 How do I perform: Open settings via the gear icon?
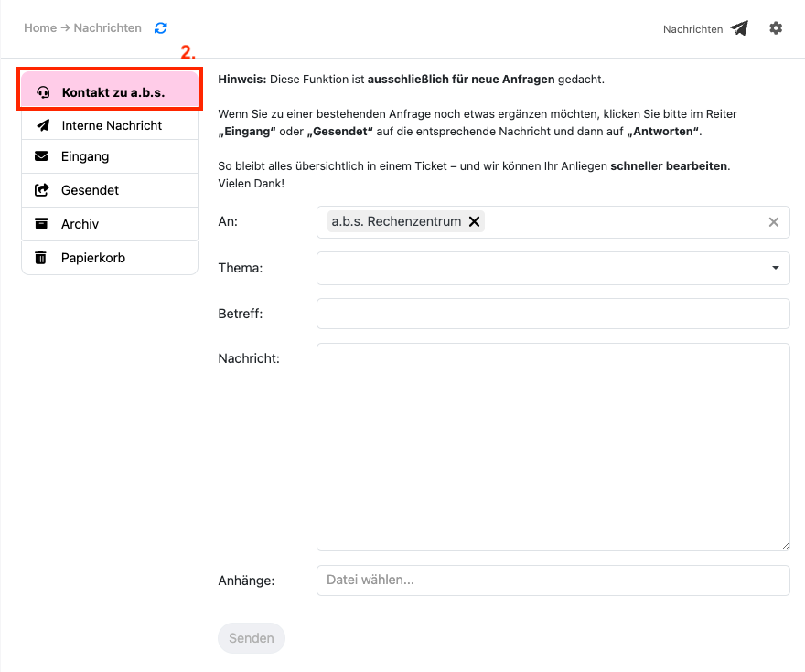tap(776, 28)
